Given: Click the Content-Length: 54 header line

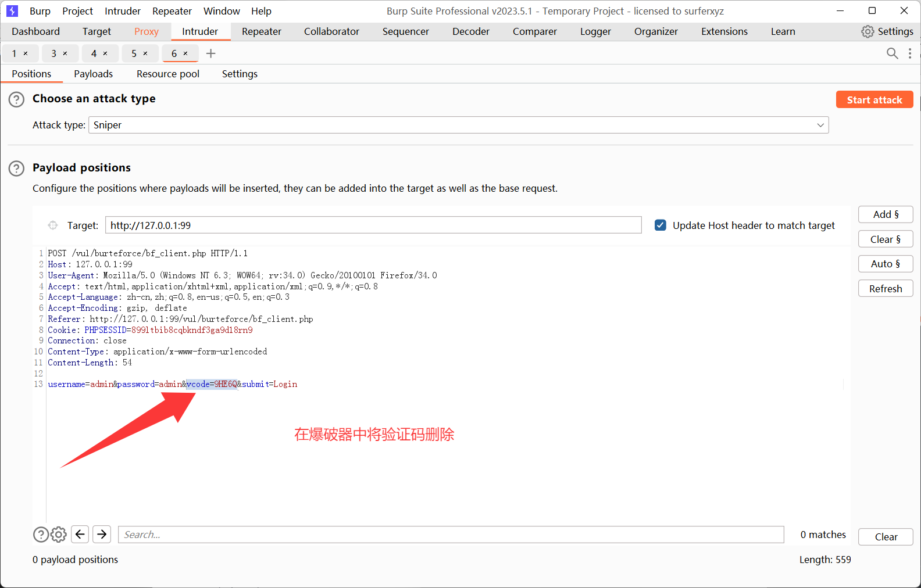Looking at the screenshot, I should coord(90,363).
